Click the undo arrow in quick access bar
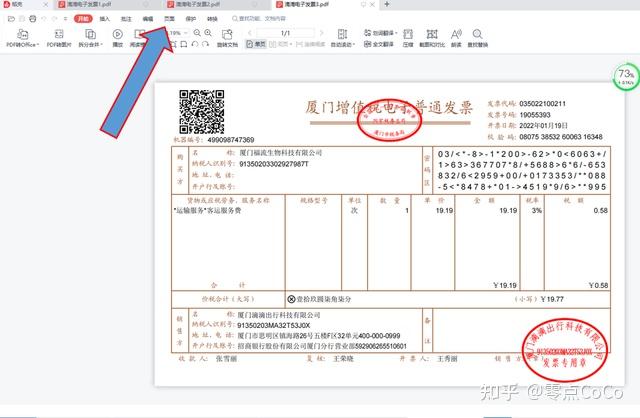Image resolution: width=640 pixels, height=418 pixels. click(44, 19)
